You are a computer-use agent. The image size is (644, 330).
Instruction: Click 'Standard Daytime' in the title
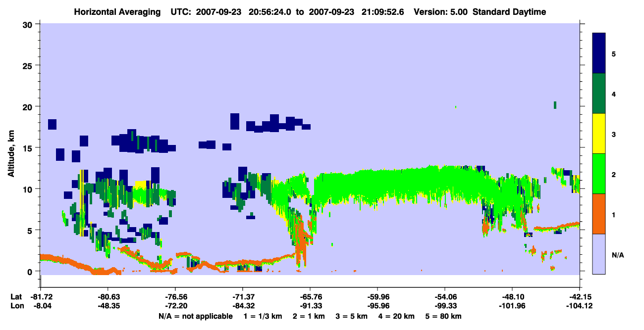pos(509,12)
